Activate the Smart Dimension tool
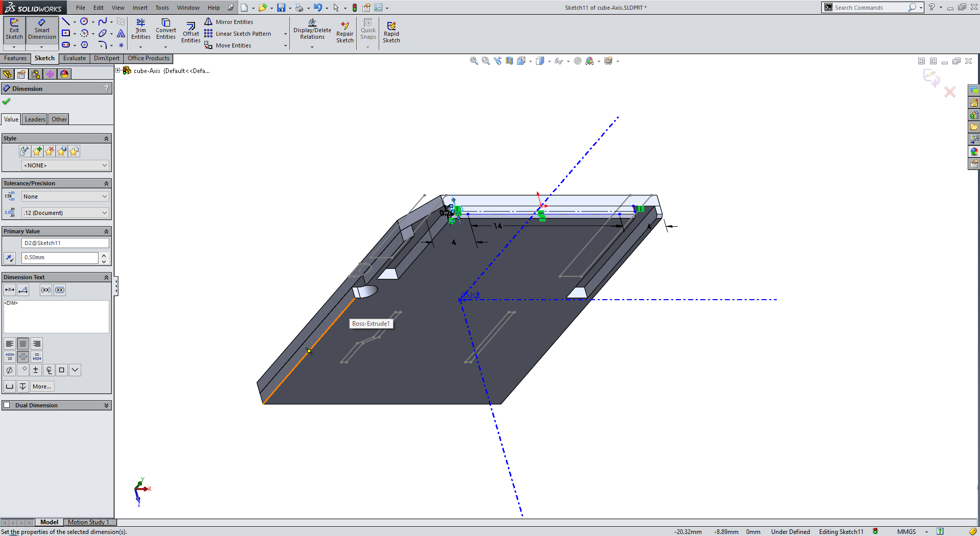This screenshot has height=536, width=980. pos(42,30)
